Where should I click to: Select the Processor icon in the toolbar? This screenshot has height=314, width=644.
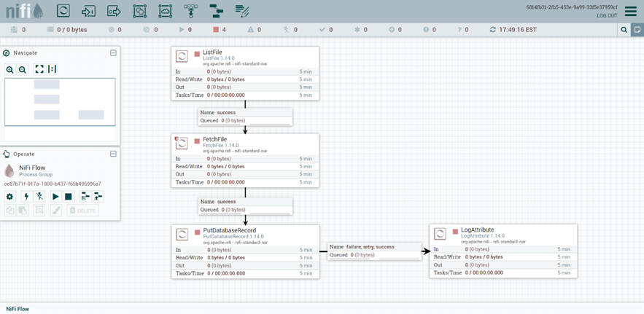click(63, 11)
